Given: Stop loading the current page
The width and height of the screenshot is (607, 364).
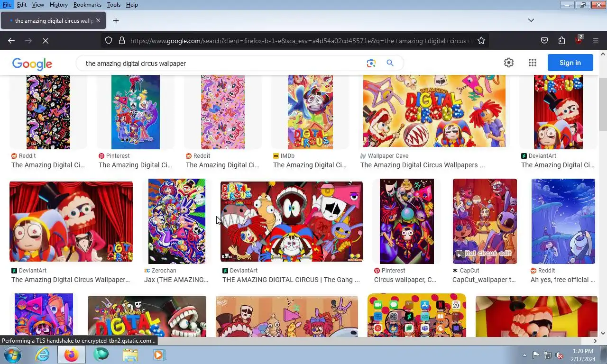Looking at the screenshot, I should [46, 41].
